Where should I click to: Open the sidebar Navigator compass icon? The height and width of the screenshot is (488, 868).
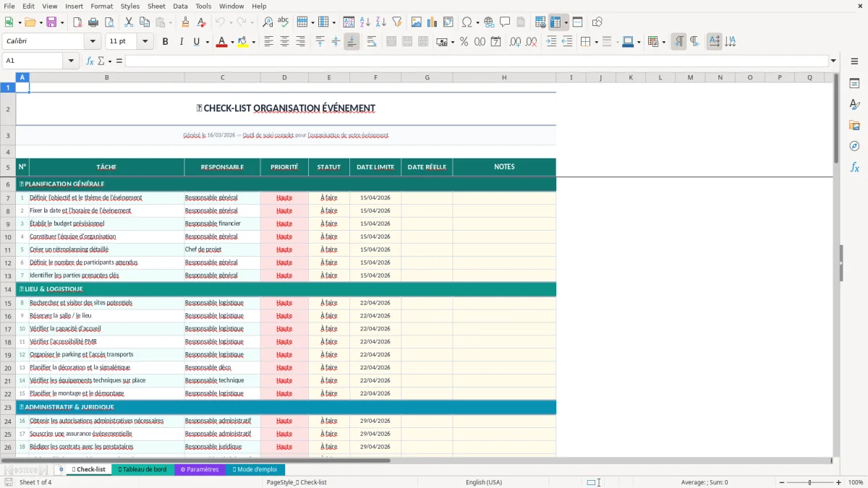[854, 147]
